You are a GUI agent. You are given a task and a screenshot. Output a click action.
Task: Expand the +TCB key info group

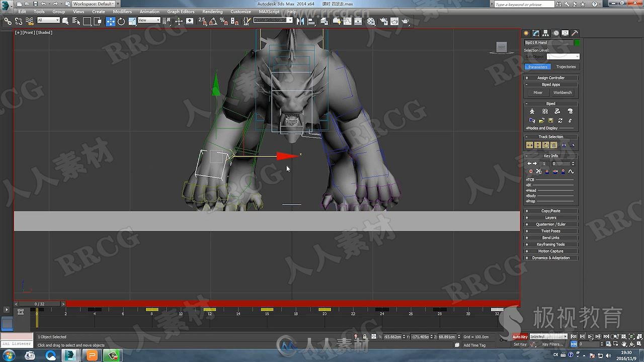(530, 179)
